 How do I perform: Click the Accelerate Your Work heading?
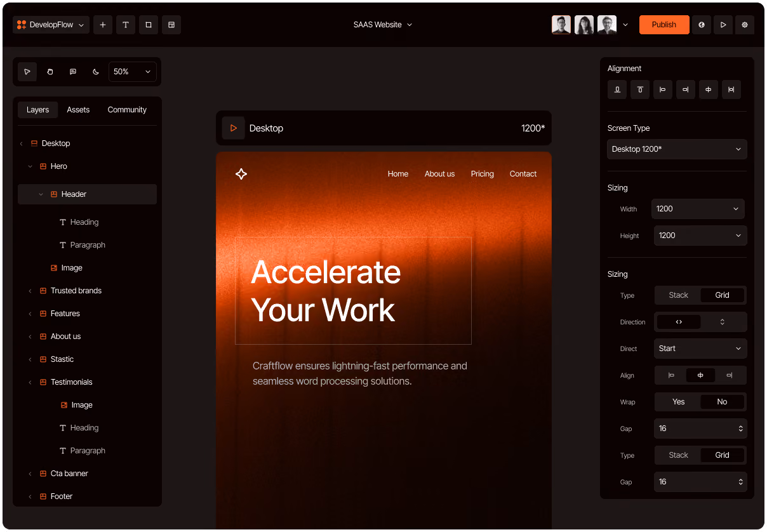click(326, 291)
